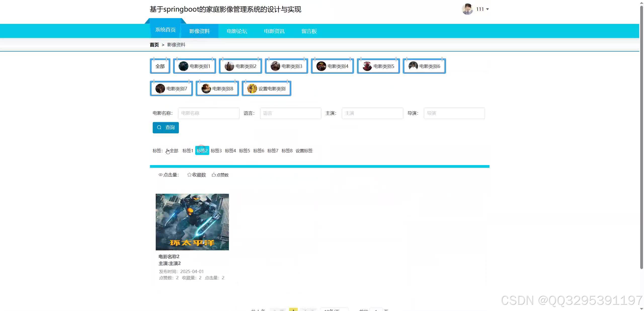The width and height of the screenshot is (644, 311).
Task: Select 全部 in the tag filter row
Action: pos(174,150)
